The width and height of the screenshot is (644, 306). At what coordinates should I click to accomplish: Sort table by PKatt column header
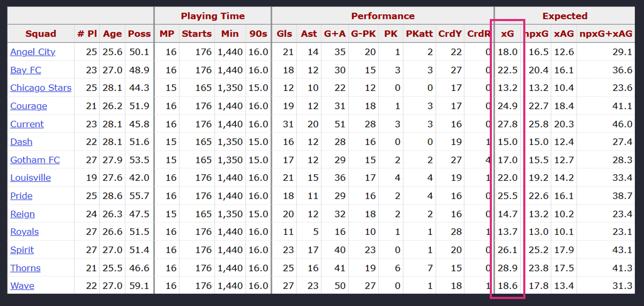coord(419,34)
